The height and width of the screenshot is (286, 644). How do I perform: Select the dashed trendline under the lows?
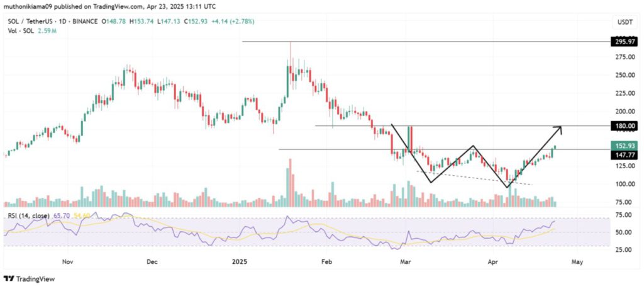(x=475, y=178)
